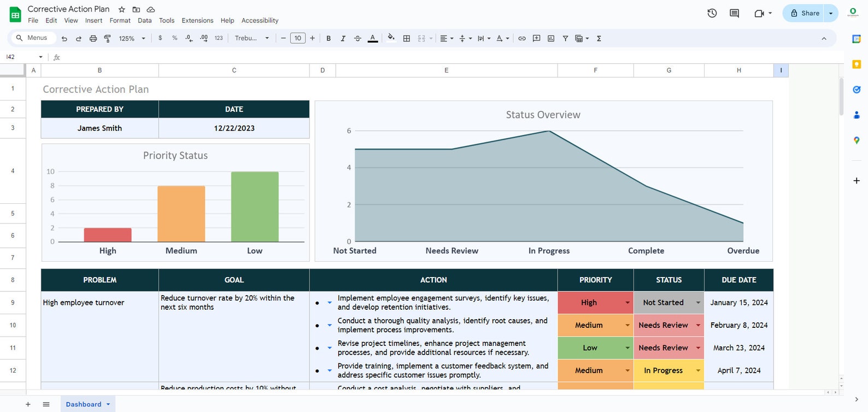
Task: Open the Format menu
Action: [120, 20]
